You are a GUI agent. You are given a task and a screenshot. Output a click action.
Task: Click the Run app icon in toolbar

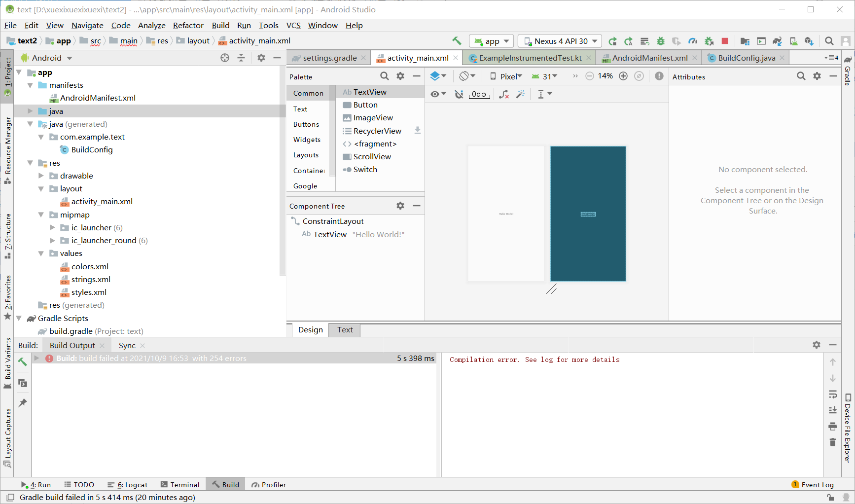pyautogui.click(x=612, y=41)
